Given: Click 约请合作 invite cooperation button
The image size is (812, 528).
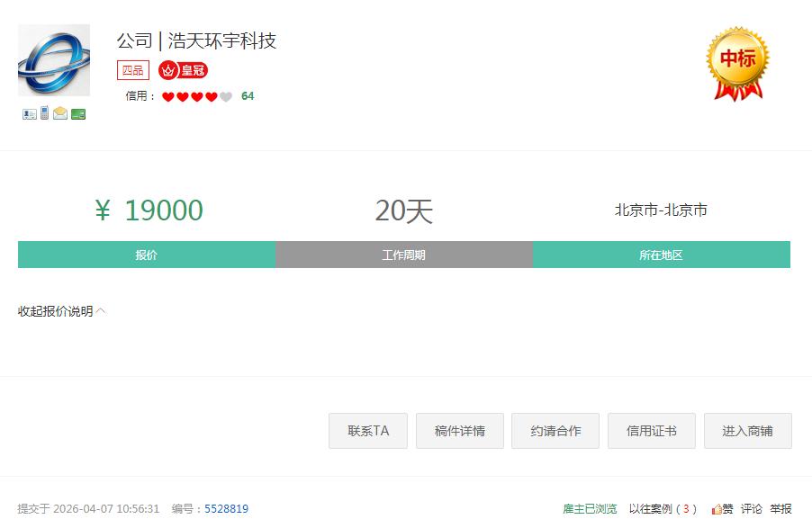Looking at the screenshot, I should click(x=555, y=431).
